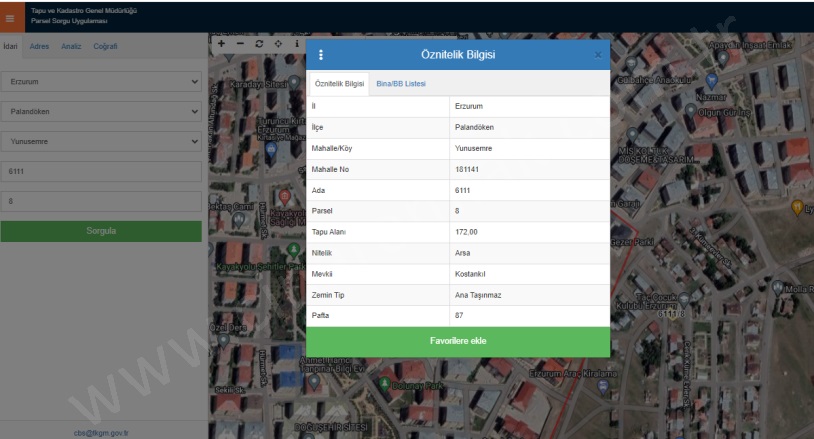Click the green Sorgula button
This screenshot has height=439, width=814.
coord(101,231)
